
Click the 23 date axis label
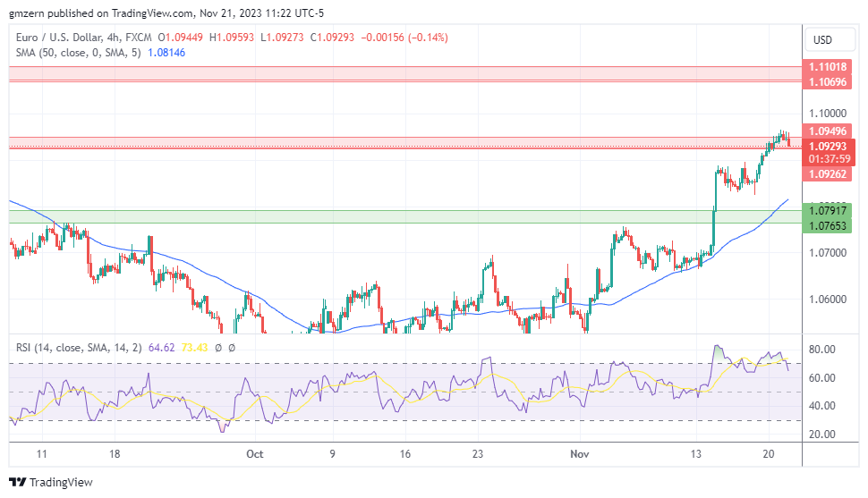coord(478,454)
